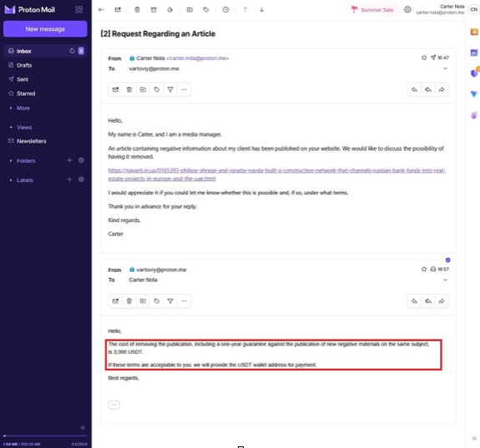Move conversation to trash from the top toolbar
480x448 pixels.
[x=137, y=10]
